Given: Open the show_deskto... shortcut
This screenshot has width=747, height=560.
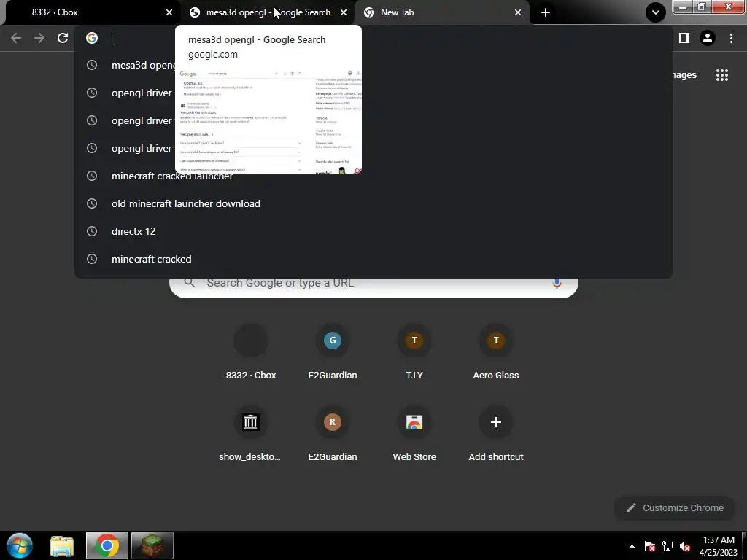Looking at the screenshot, I should pos(251,435).
